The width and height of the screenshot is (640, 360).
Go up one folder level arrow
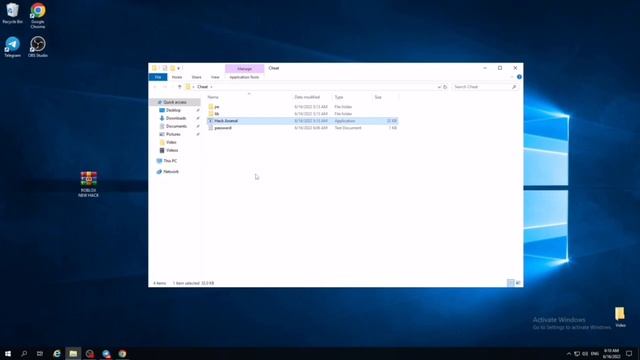[179, 87]
